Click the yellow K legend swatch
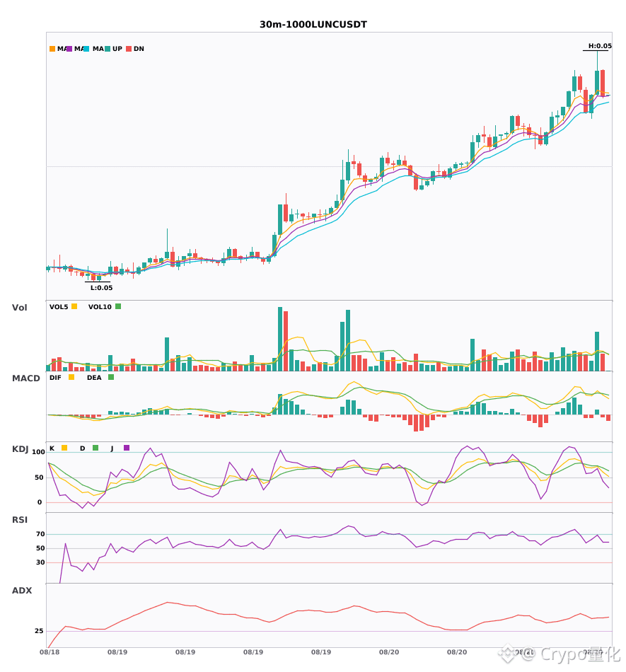 64,448
